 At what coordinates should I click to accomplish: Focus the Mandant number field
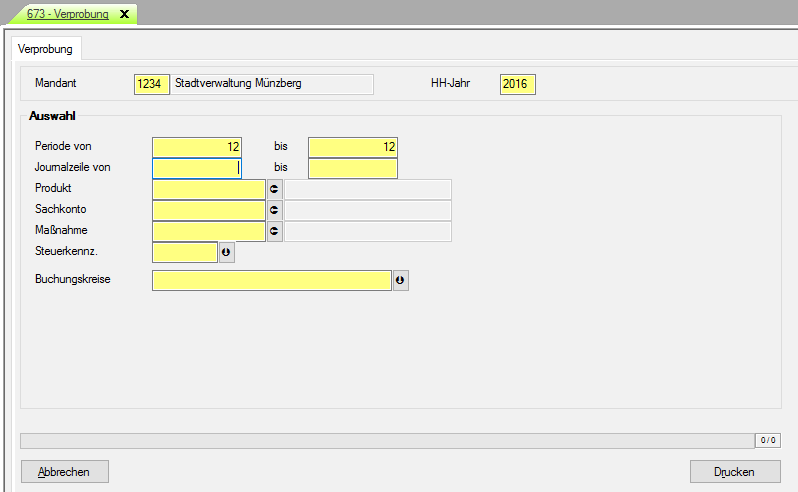[x=151, y=84]
